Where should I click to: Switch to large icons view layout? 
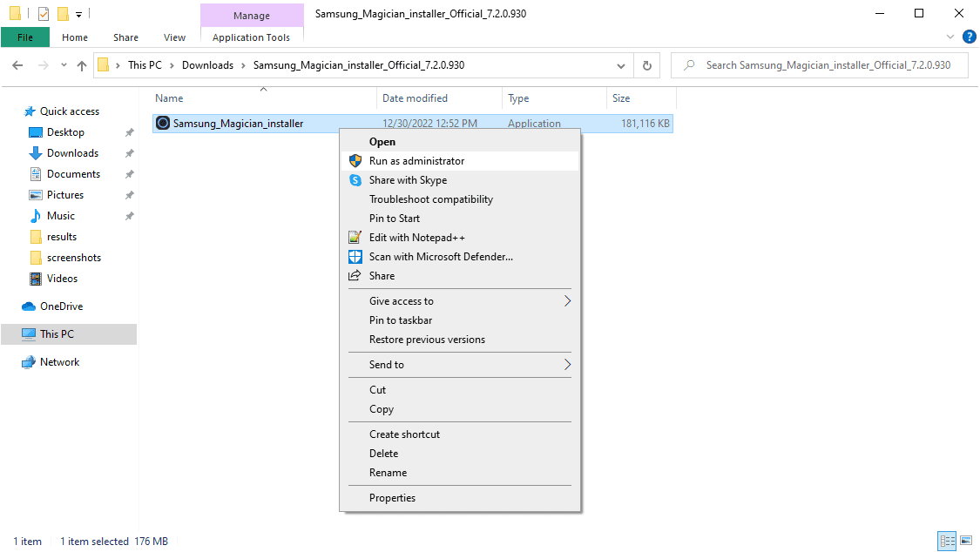tap(965, 541)
